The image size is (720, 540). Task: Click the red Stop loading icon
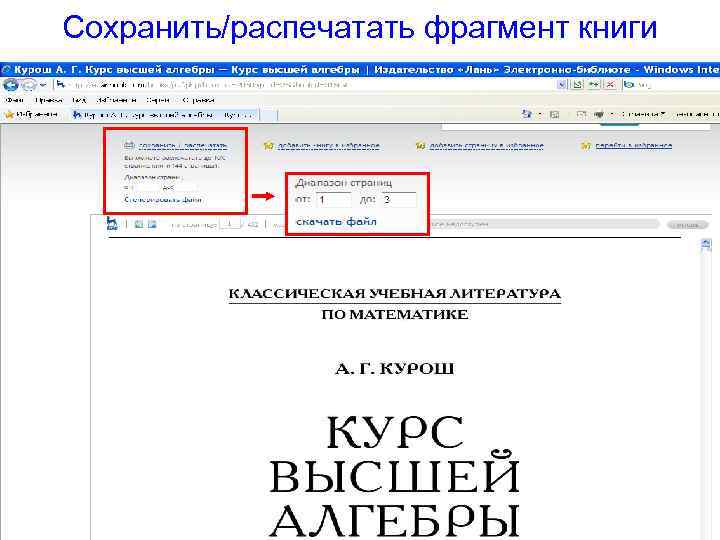pyautogui.click(x=610, y=85)
